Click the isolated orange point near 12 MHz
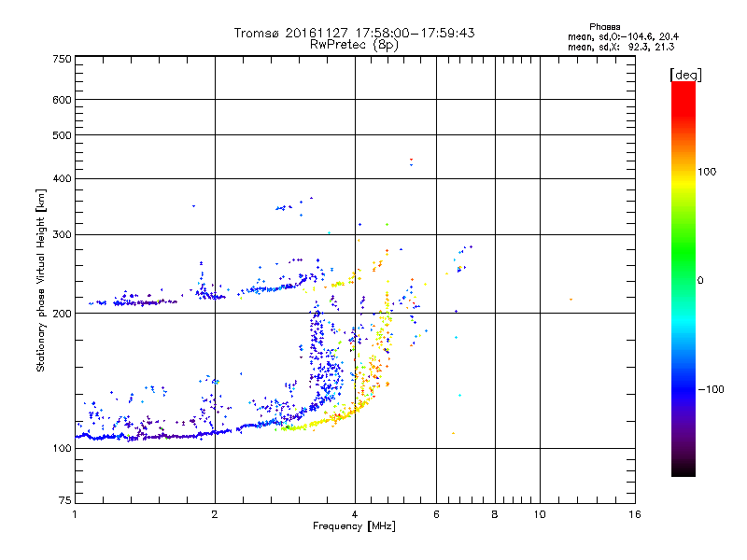 (x=571, y=300)
